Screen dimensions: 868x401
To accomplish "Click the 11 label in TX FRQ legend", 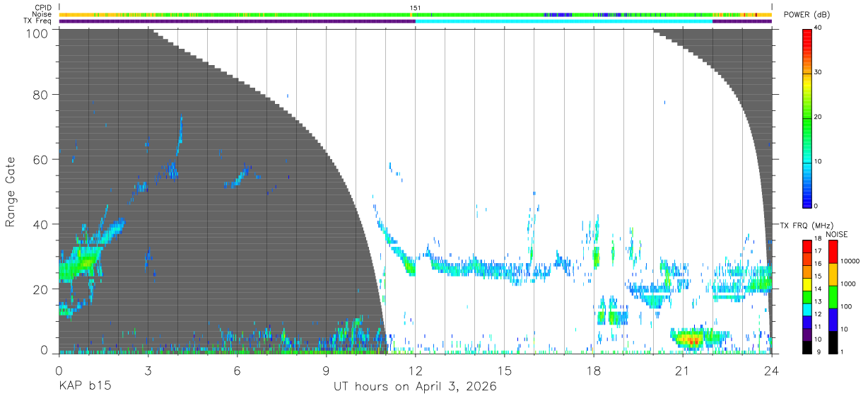I will pyautogui.click(x=819, y=327).
